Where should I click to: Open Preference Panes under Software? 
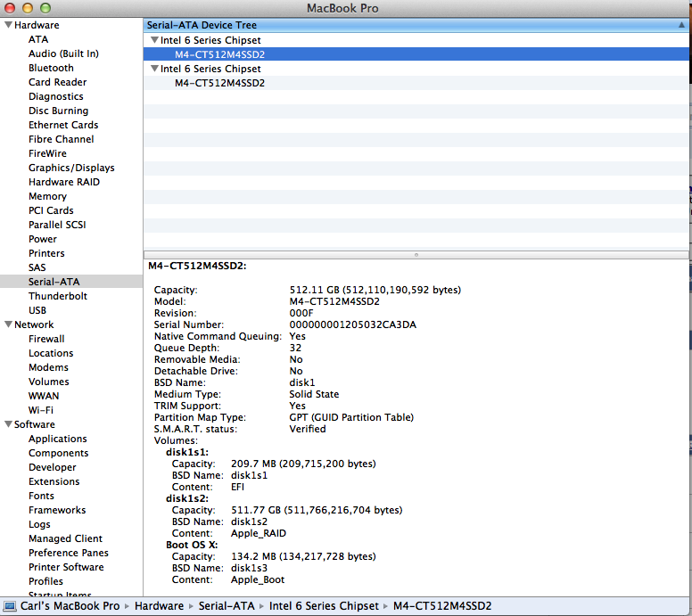69,553
